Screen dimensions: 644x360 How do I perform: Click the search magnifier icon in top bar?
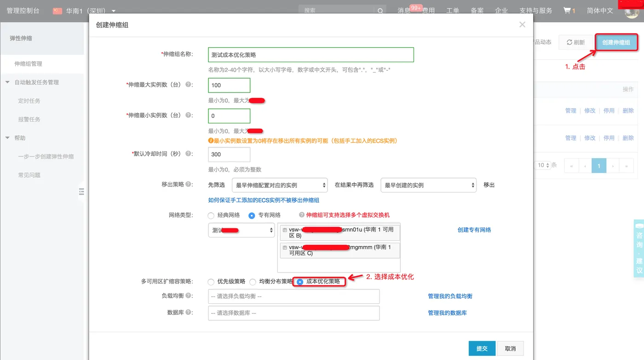(x=380, y=11)
